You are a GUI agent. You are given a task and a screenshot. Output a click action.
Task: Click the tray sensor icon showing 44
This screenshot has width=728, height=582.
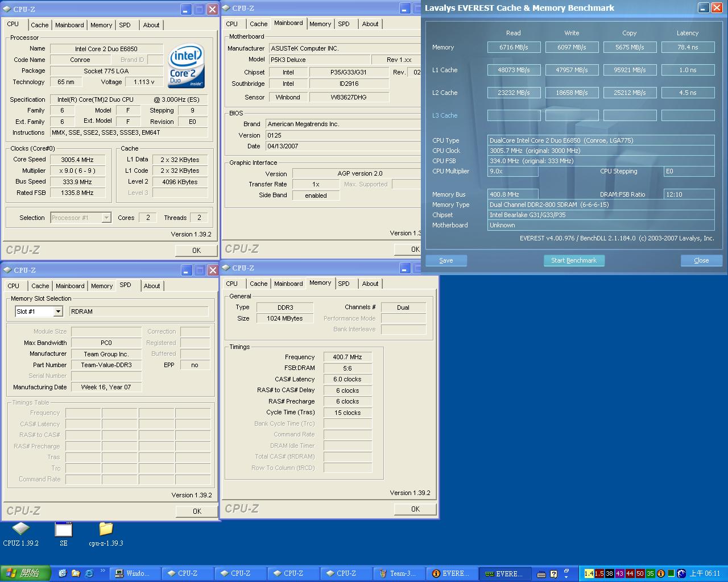[x=630, y=573]
